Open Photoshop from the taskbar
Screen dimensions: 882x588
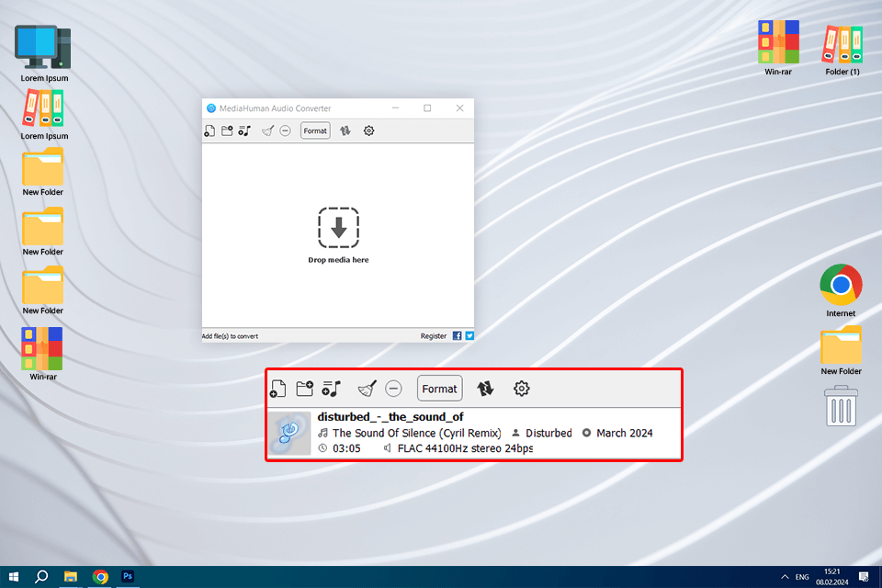[128, 577]
